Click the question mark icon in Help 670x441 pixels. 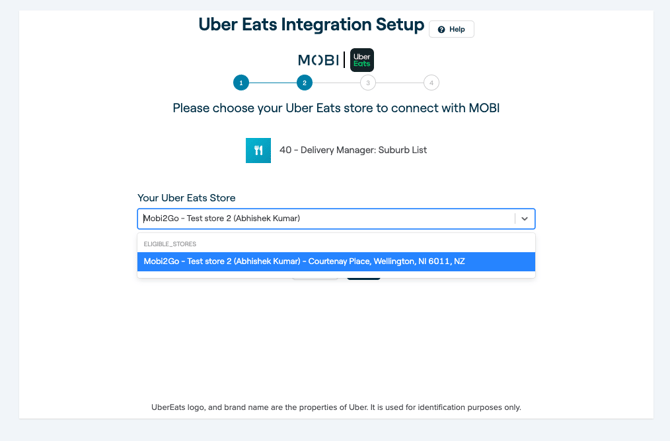(x=441, y=29)
